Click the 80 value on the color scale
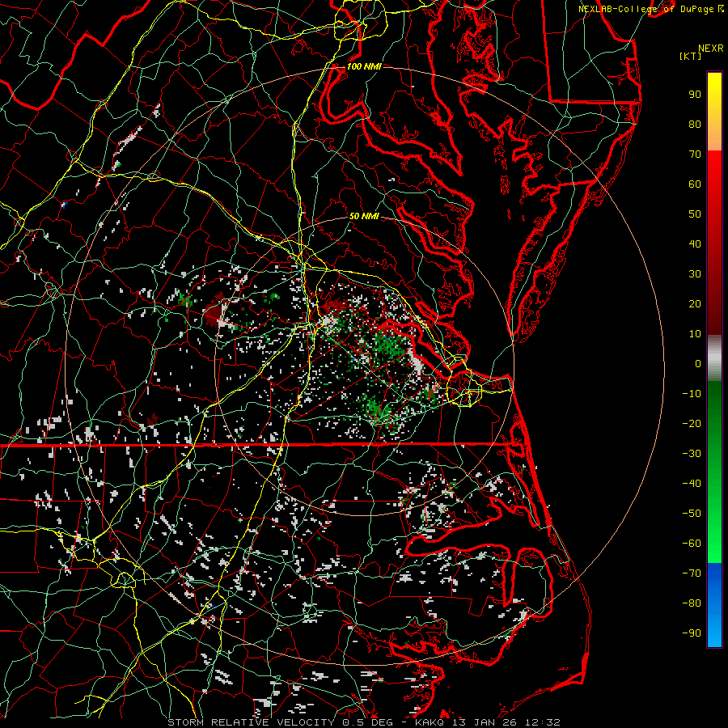This screenshot has width=728, height=728. (x=695, y=124)
